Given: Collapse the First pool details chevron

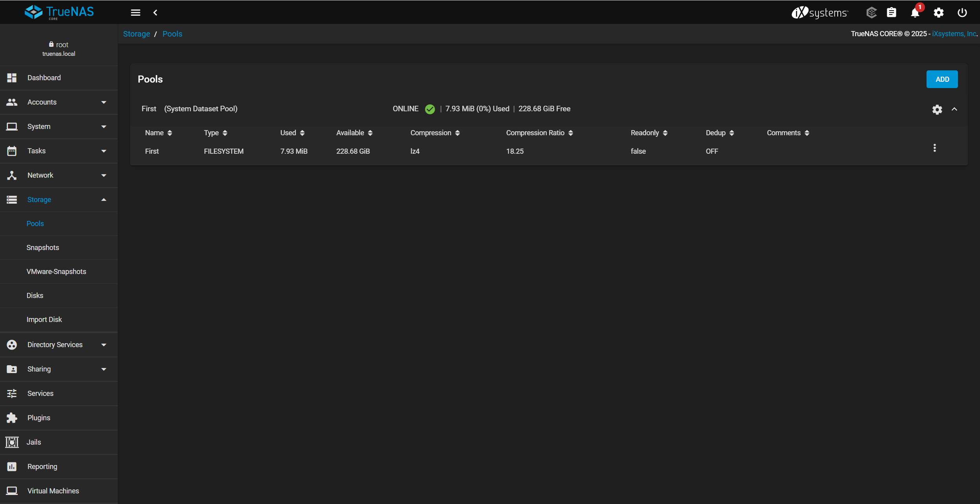Looking at the screenshot, I should [x=954, y=109].
